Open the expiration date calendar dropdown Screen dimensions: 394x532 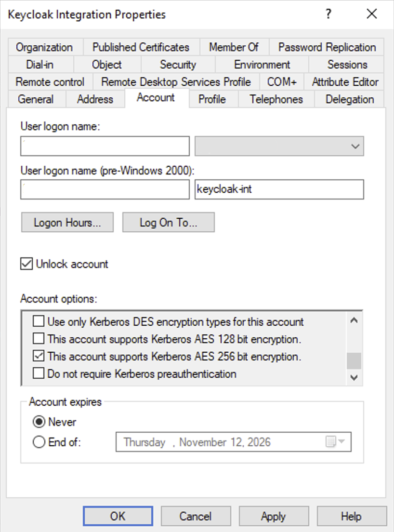335,442
